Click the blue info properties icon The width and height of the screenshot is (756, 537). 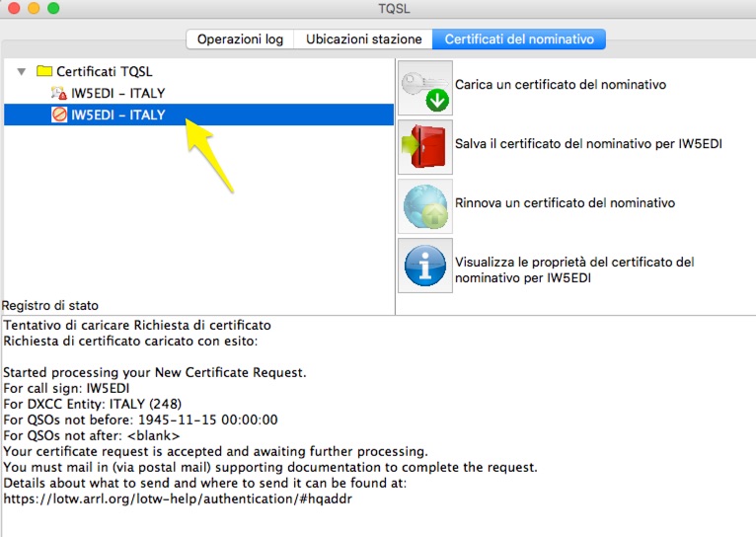point(424,264)
